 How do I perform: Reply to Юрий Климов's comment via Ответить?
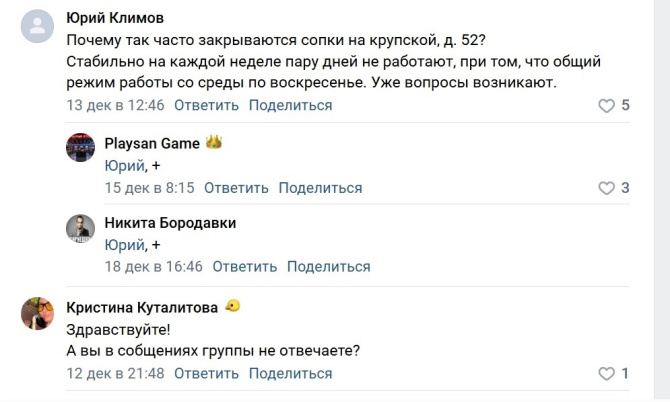[206, 105]
